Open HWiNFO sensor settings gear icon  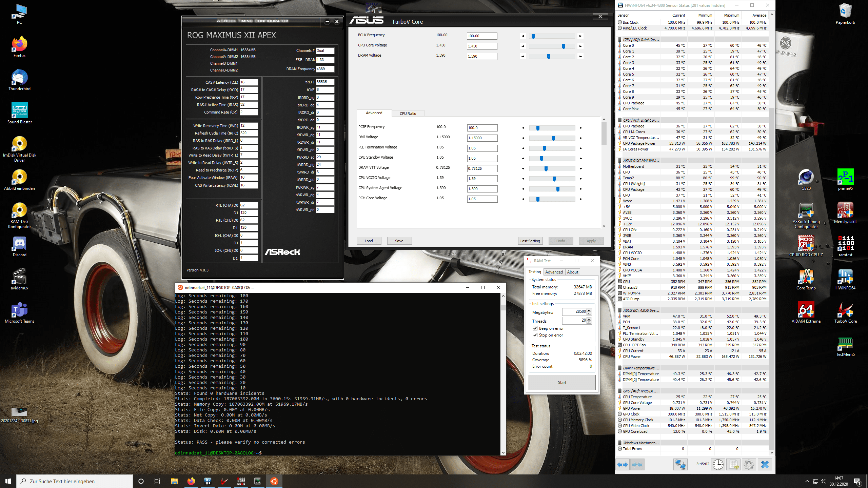749,465
